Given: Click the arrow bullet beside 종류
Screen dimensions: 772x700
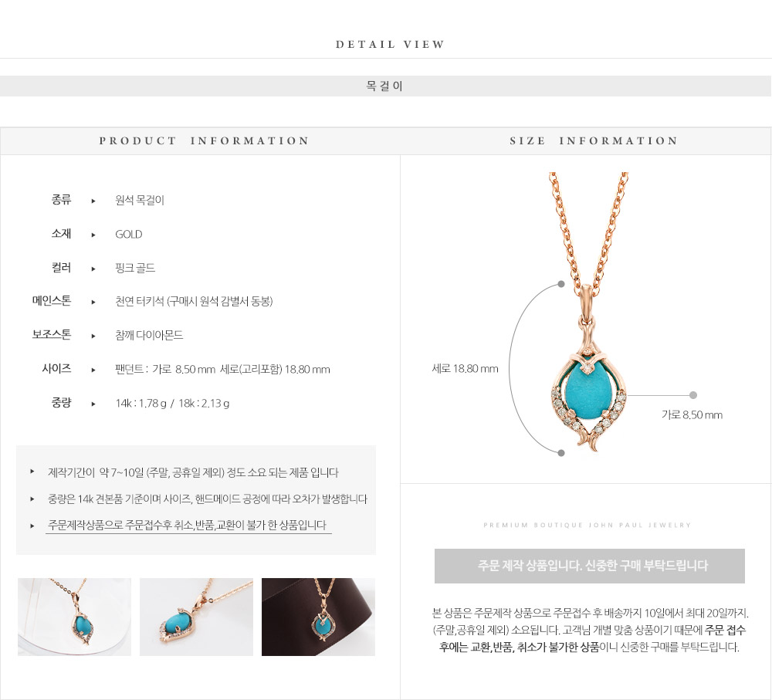Looking at the screenshot, I should tap(93, 201).
